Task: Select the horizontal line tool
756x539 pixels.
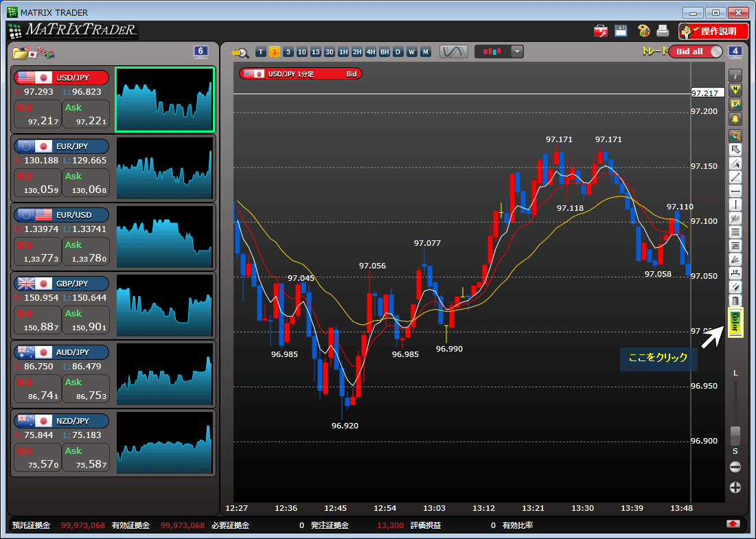Action: point(735,192)
